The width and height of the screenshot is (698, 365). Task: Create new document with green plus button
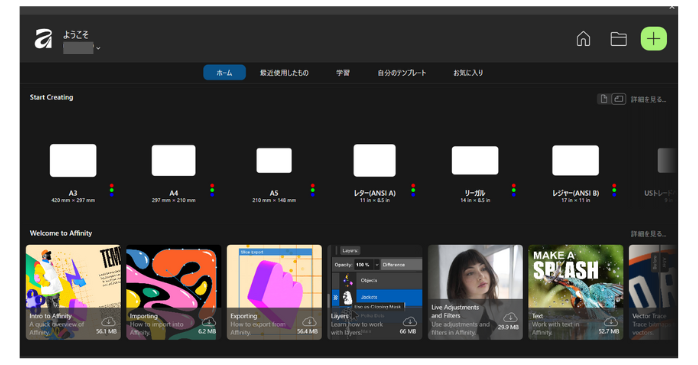[653, 39]
